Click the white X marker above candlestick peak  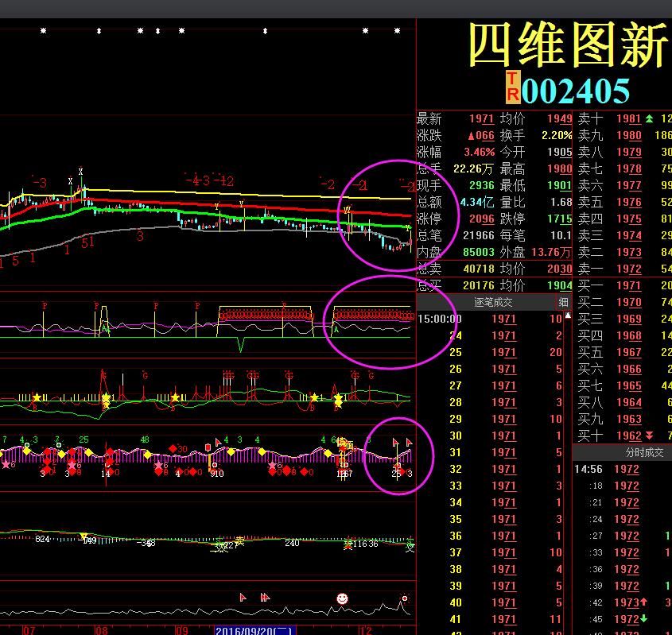click(x=80, y=172)
